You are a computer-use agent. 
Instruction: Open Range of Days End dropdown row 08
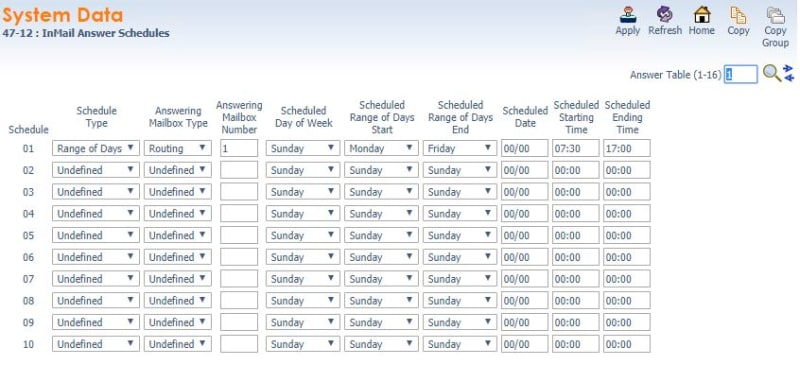[x=460, y=301]
